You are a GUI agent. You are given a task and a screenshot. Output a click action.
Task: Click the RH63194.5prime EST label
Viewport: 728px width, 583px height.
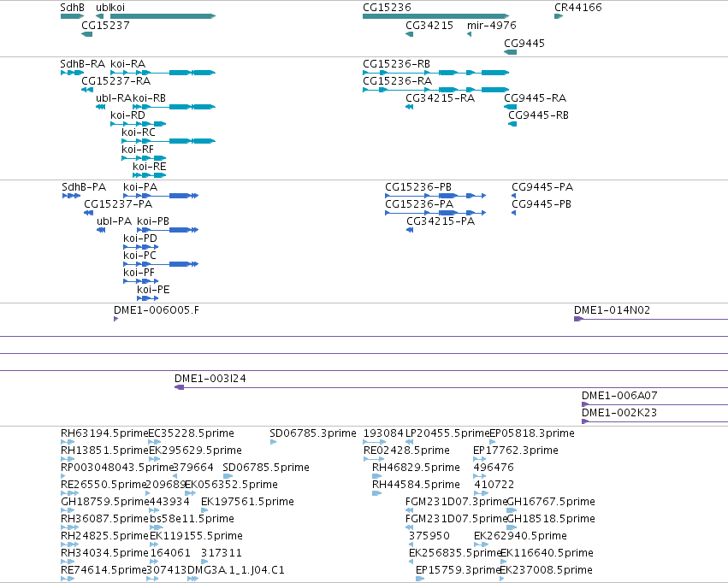click(104, 433)
